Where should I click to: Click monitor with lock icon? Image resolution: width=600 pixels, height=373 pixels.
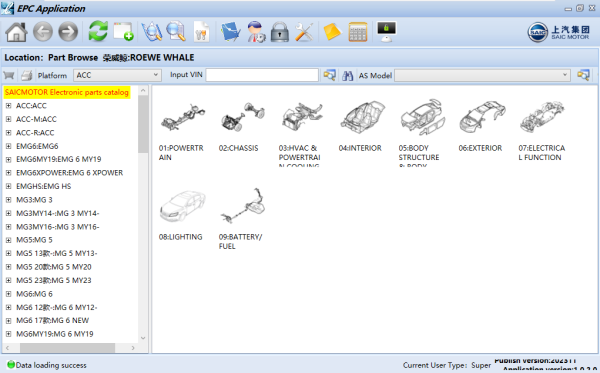pyautogui.click(x=386, y=32)
